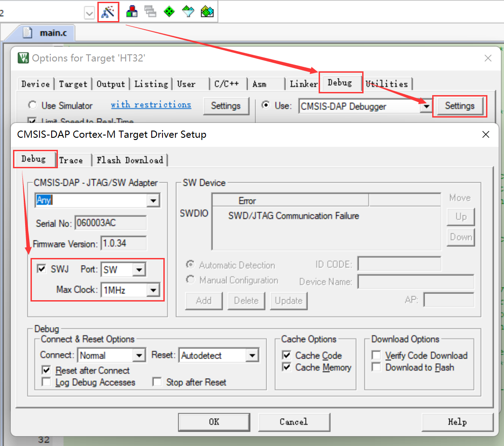Toggle the SWJ checkbox
Viewport: 504px width, 446px height.
(42, 269)
